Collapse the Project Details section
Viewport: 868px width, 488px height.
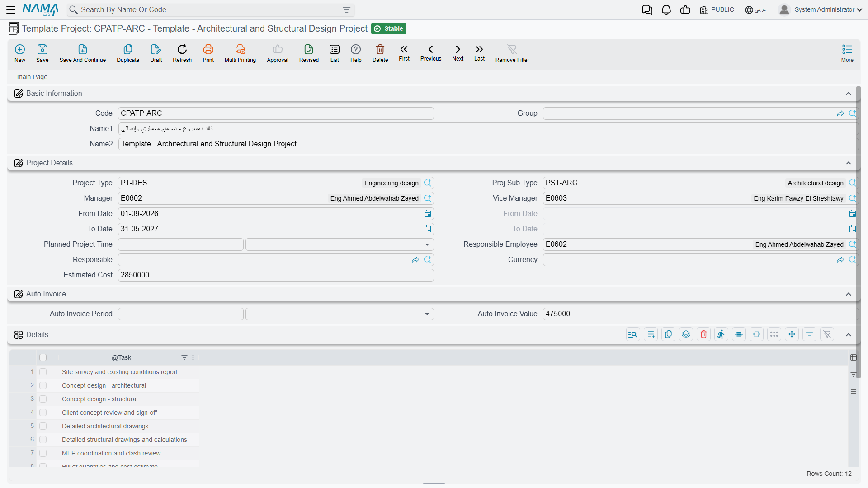pyautogui.click(x=849, y=163)
